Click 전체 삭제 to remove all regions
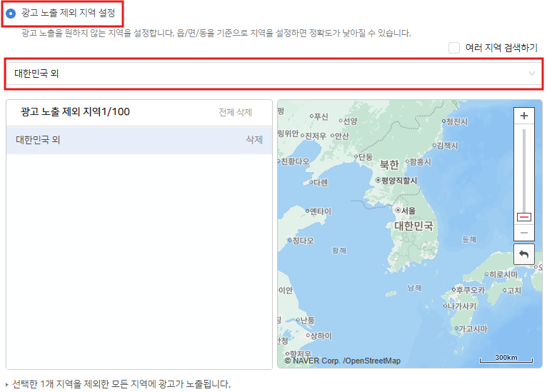The width and height of the screenshot is (547, 392). point(235,112)
